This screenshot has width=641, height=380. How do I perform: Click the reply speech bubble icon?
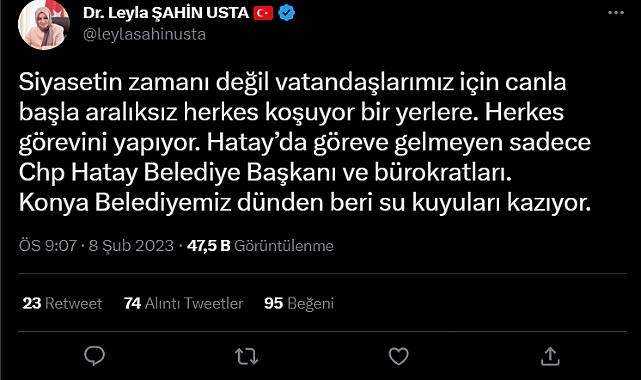[x=94, y=356]
